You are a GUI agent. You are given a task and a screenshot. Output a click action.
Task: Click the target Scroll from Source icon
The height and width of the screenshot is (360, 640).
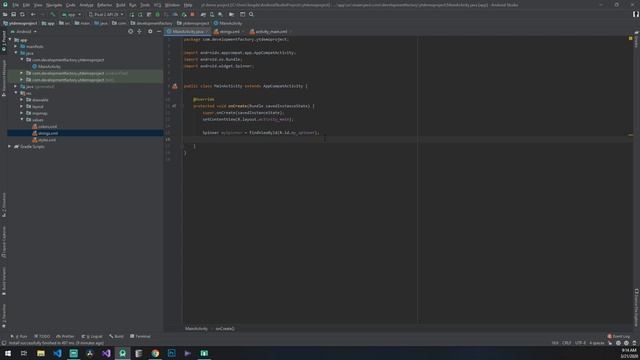tap(131, 31)
